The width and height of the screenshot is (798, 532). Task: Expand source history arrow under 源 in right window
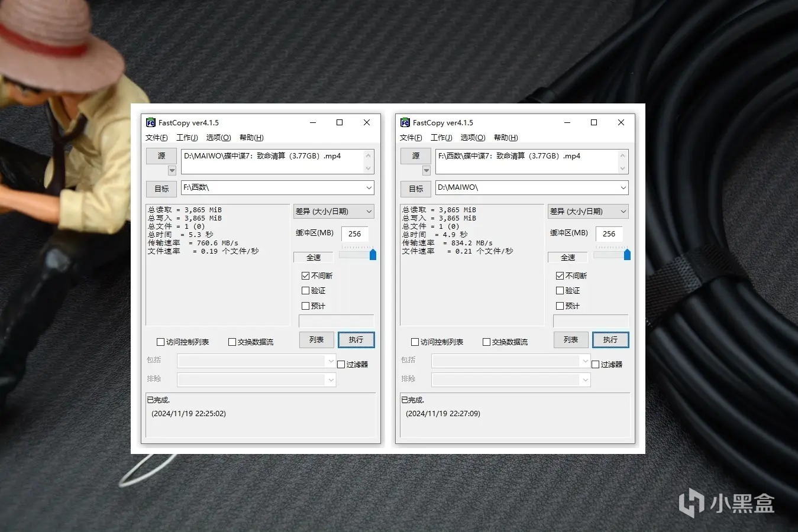click(427, 170)
